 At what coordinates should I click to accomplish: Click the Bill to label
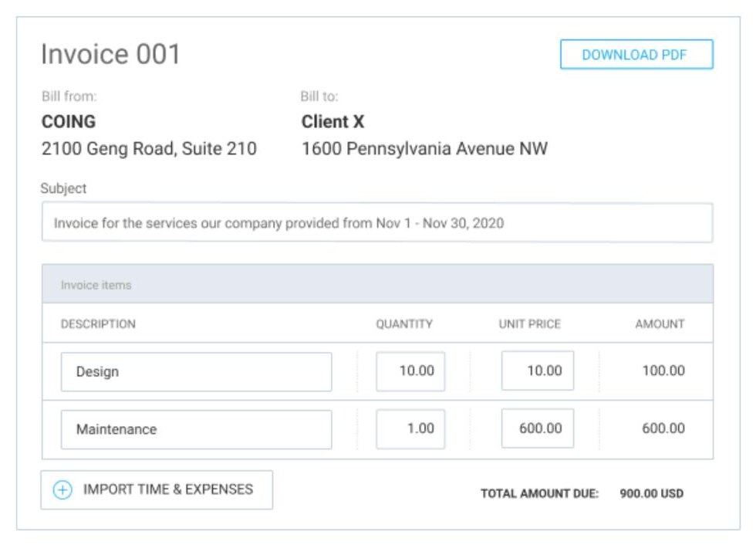point(319,96)
